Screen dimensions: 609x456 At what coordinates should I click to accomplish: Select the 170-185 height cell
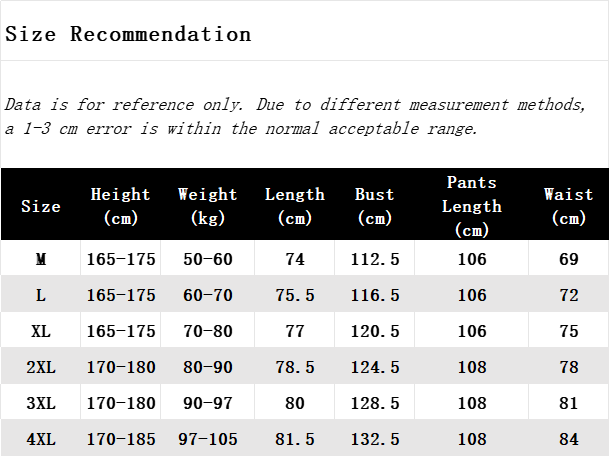point(120,440)
